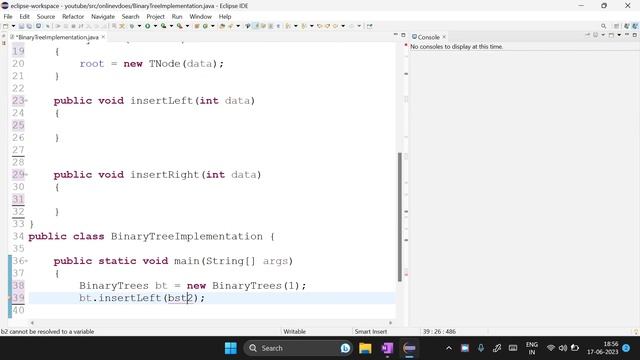Click the green Run toolbar button
This screenshot has height=360, width=640.
(x=147, y=26)
